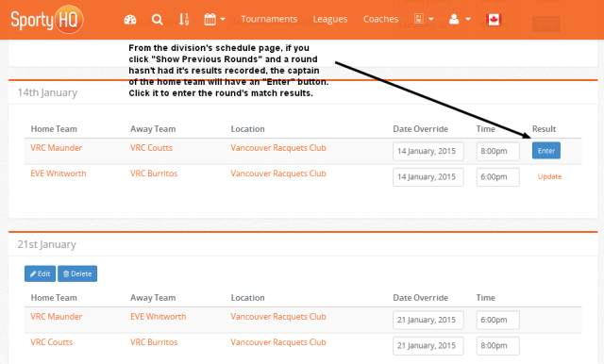
Task: Edit date override for EVE Whitworth vs VRC Burritos
Action: coord(428,177)
